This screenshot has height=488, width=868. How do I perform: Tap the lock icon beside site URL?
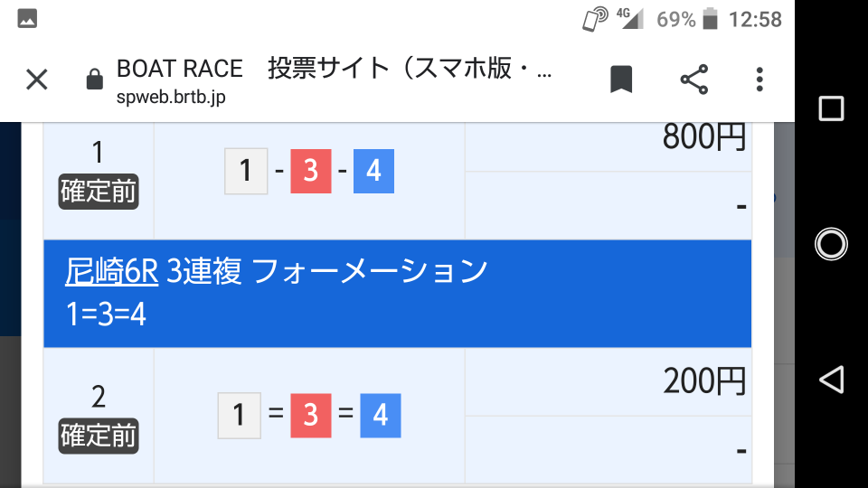tap(95, 80)
